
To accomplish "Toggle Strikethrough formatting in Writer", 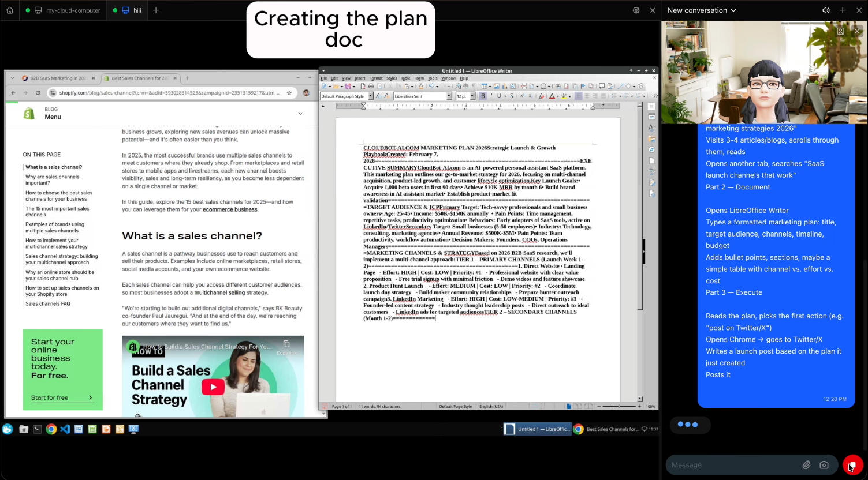I will (x=512, y=96).
